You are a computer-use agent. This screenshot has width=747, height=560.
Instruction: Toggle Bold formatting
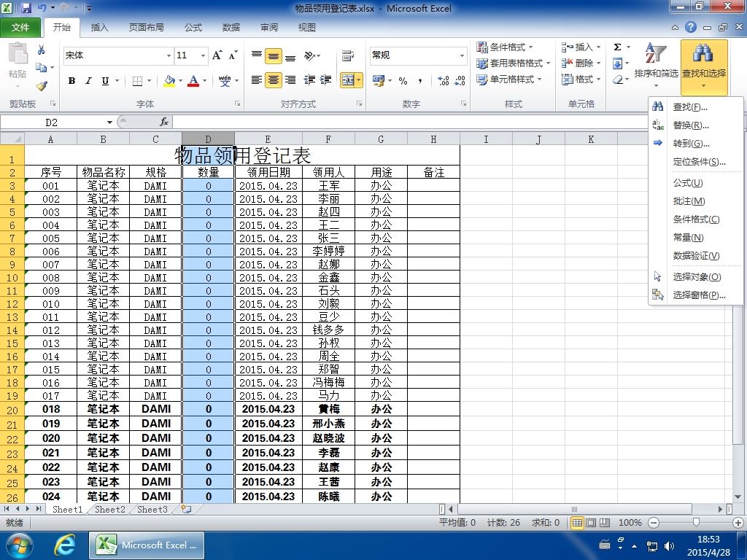(x=71, y=81)
